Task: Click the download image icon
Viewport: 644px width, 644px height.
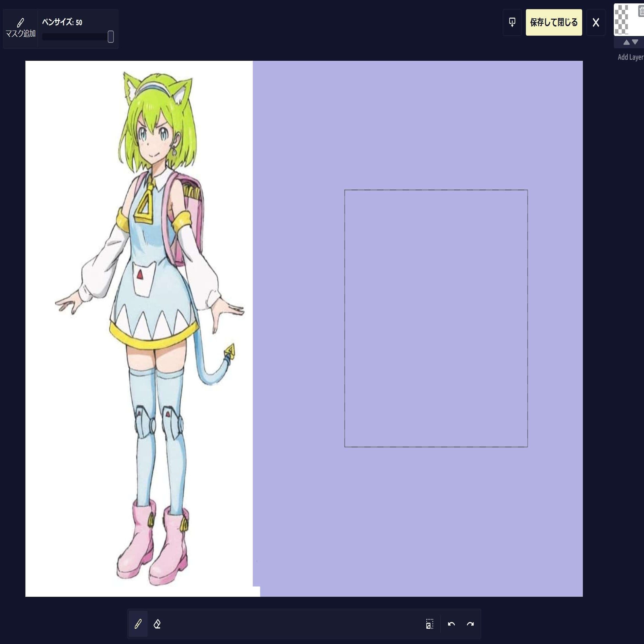Action: [x=512, y=22]
